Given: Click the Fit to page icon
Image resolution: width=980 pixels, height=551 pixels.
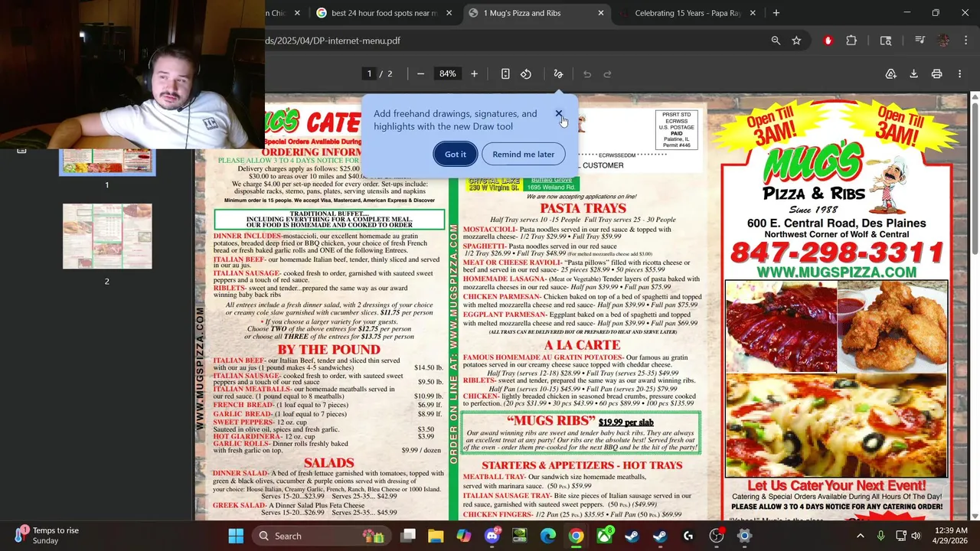Looking at the screenshot, I should point(505,73).
